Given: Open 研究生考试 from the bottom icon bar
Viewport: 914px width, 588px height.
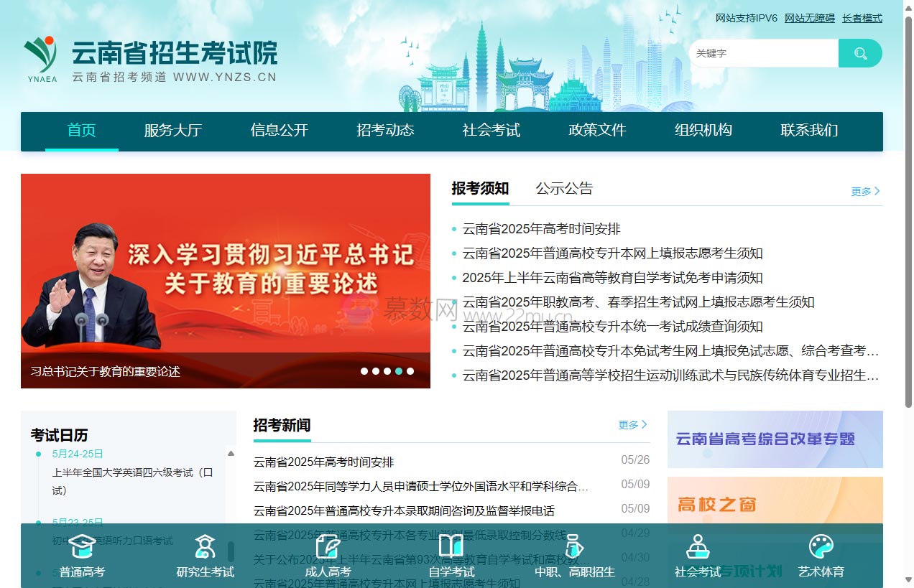Looking at the screenshot, I should pos(205,547).
